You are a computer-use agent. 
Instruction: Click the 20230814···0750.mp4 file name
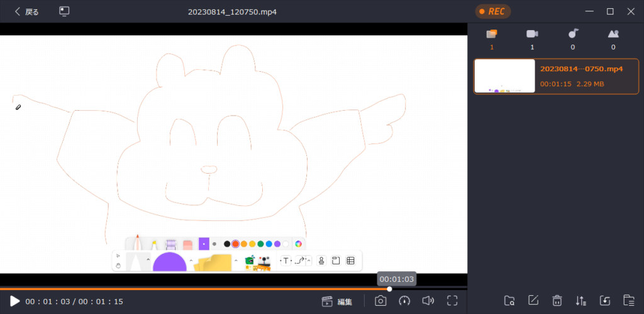[581, 69]
